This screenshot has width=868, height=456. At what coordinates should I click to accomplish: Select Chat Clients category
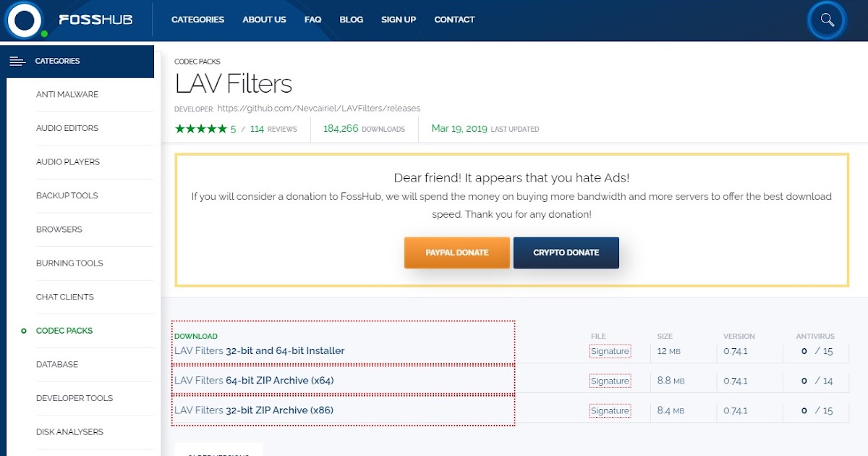click(x=64, y=297)
